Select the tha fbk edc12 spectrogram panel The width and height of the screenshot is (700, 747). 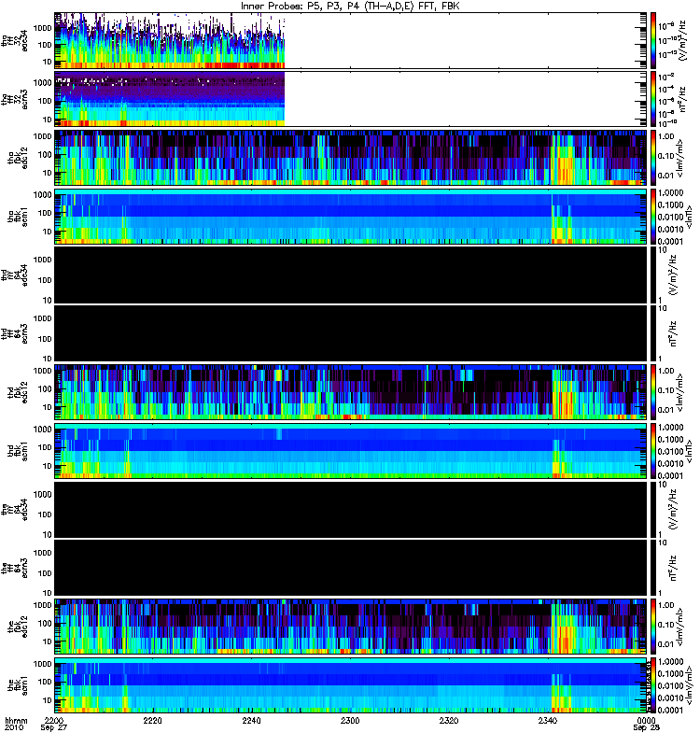coord(351,157)
